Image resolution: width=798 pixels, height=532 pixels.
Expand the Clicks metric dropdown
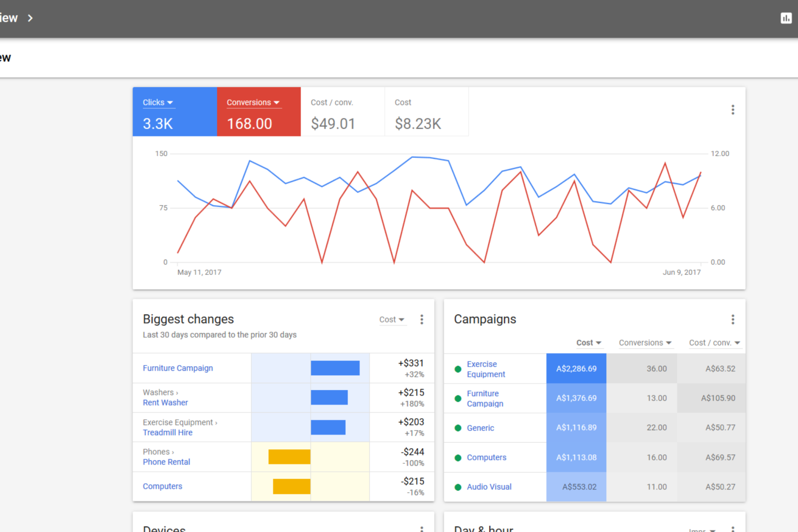coord(158,102)
